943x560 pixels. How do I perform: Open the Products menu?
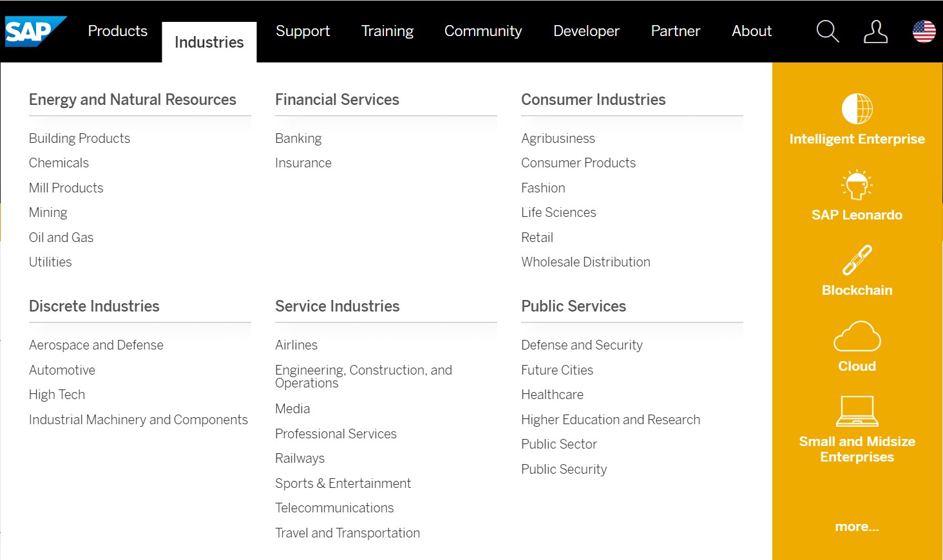coord(118,31)
